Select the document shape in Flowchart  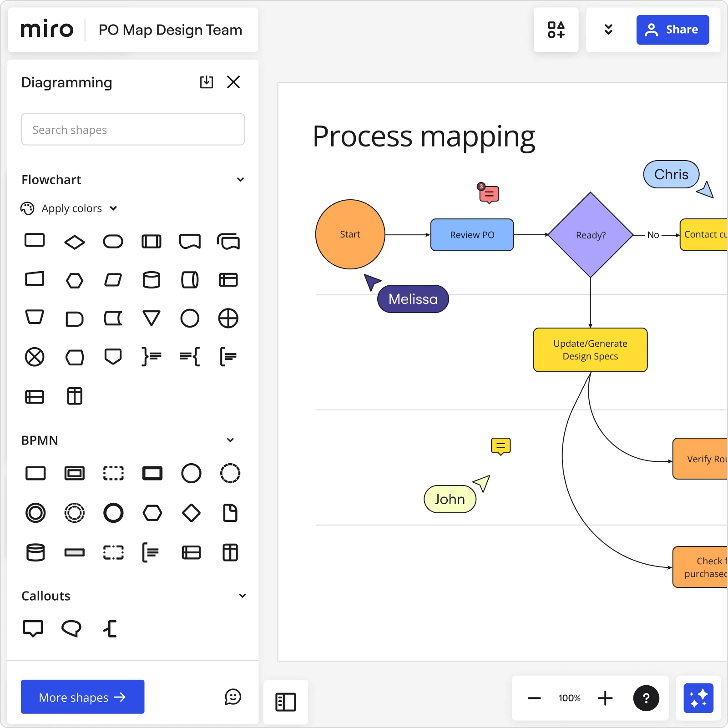pyautogui.click(x=190, y=242)
